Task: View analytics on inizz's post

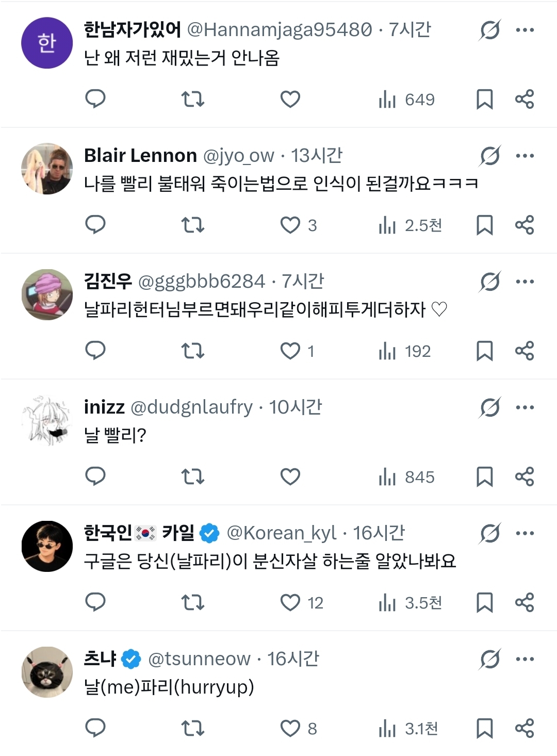Action: [x=407, y=477]
